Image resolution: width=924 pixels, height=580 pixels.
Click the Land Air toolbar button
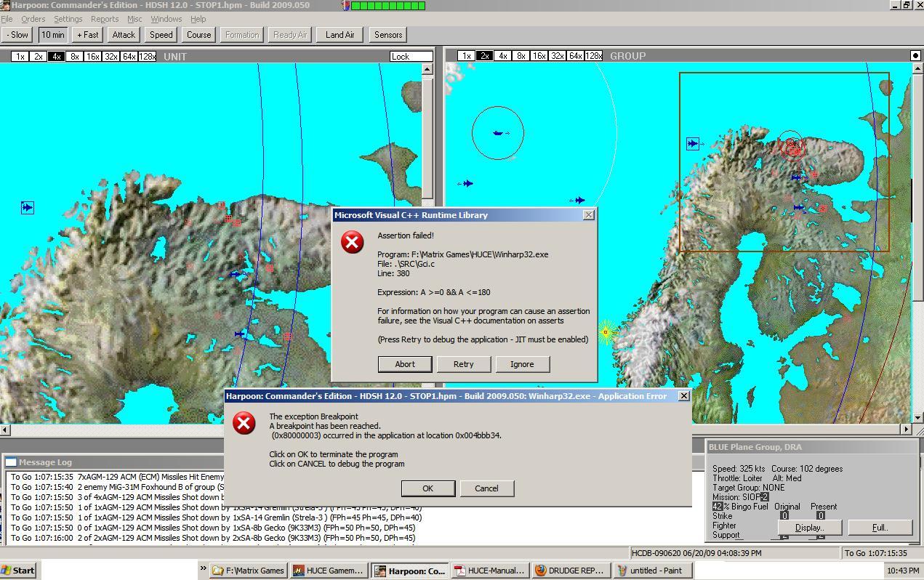click(x=340, y=34)
